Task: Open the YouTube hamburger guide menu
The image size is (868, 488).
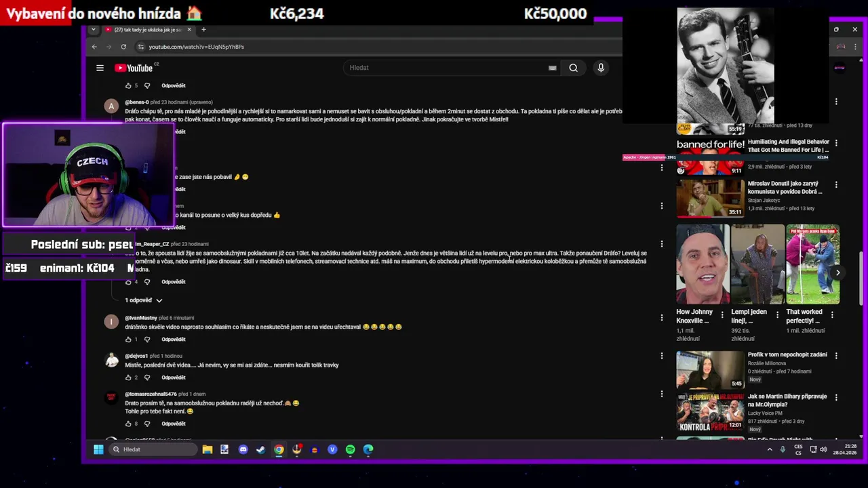Action: click(100, 68)
